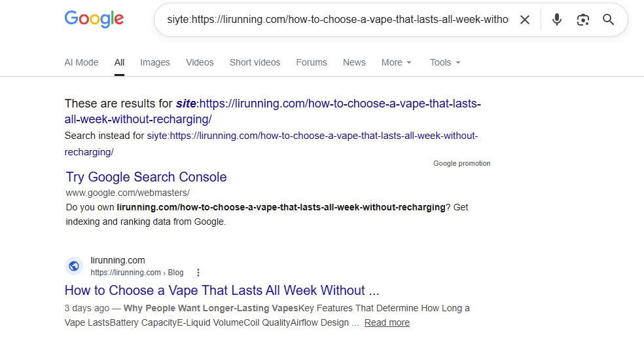
Task: Clear the search query with the X icon
Action: tap(524, 20)
